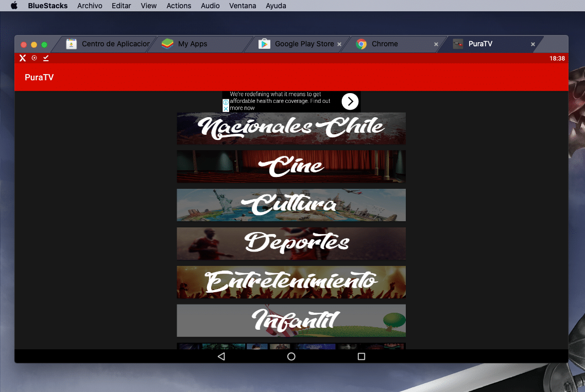Click the X icon in the red toolbar

(22, 58)
